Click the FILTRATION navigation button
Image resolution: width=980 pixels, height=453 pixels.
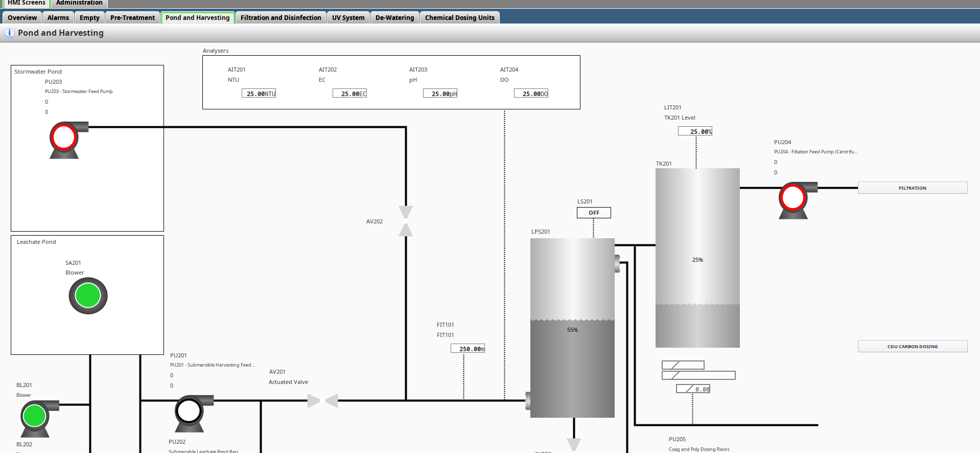pyautogui.click(x=913, y=188)
